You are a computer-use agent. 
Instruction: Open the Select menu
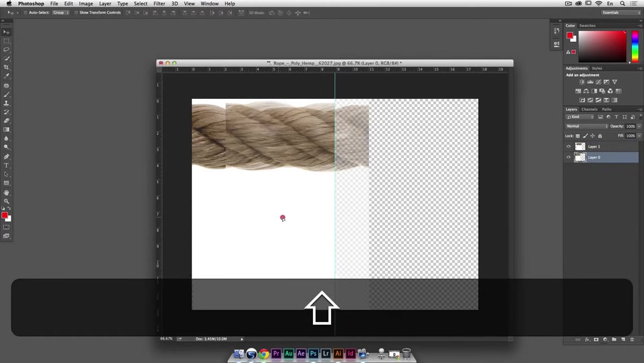pyautogui.click(x=141, y=4)
